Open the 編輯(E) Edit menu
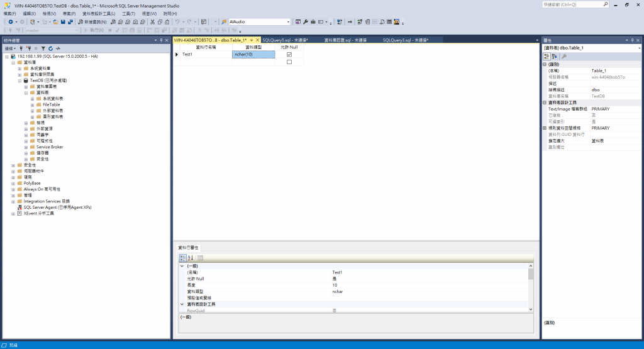The width and height of the screenshot is (644, 349). point(29,14)
